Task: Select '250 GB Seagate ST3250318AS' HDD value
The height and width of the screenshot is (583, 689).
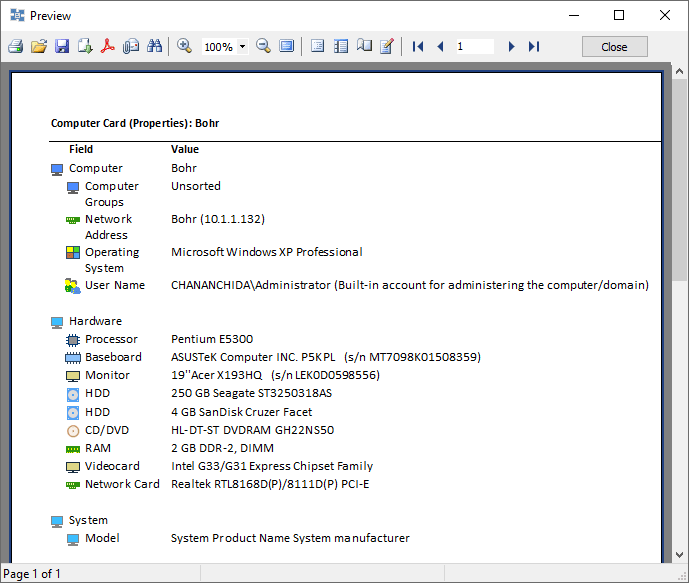Action: [251, 393]
